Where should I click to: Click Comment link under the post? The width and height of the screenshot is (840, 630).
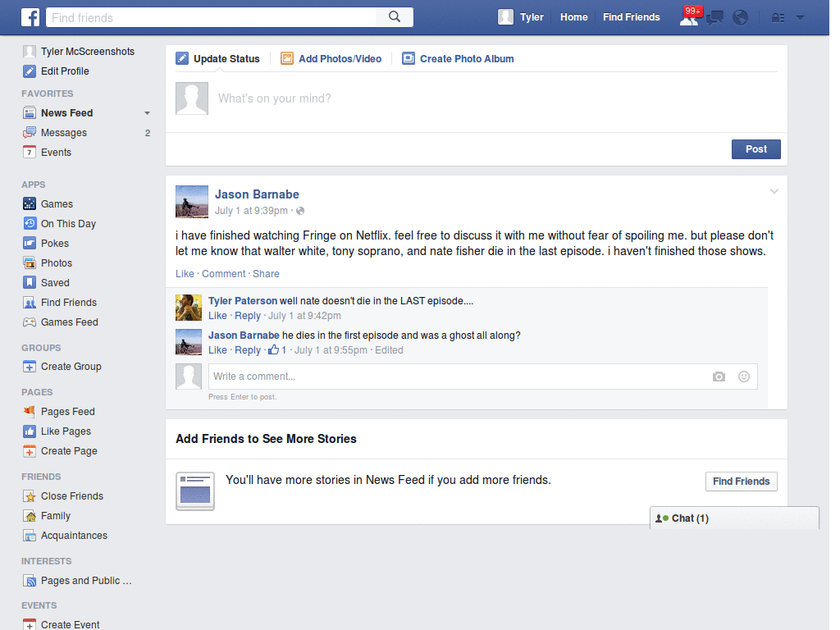pyautogui.click(x=223, y=274)
